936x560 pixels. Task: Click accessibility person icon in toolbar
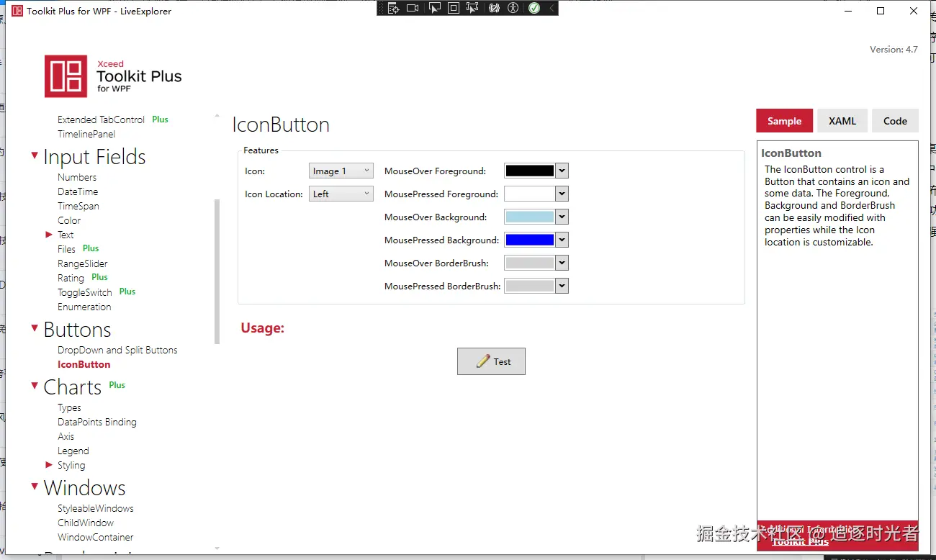coord(513,8)
